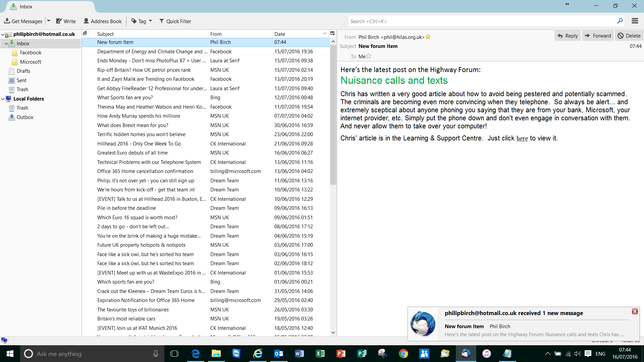Open the Windows Start menu
Viewport: 644px width, 362px height.
(x=10, y=354)
